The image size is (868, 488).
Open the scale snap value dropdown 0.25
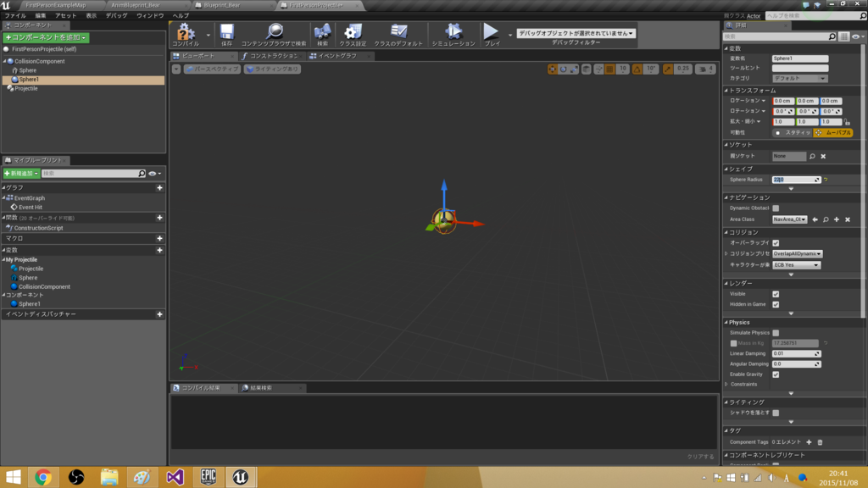(x=684, y=69)
